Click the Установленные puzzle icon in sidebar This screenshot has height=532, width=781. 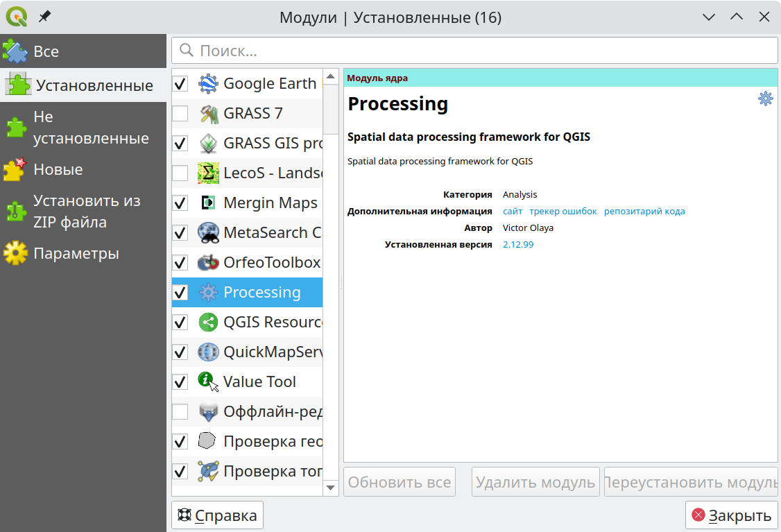click(18, 85)
